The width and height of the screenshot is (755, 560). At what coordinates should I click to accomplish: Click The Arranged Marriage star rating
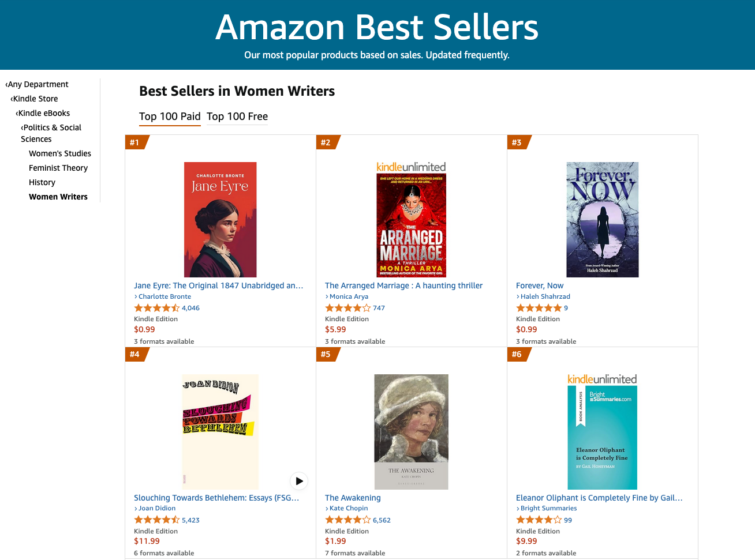348,308
